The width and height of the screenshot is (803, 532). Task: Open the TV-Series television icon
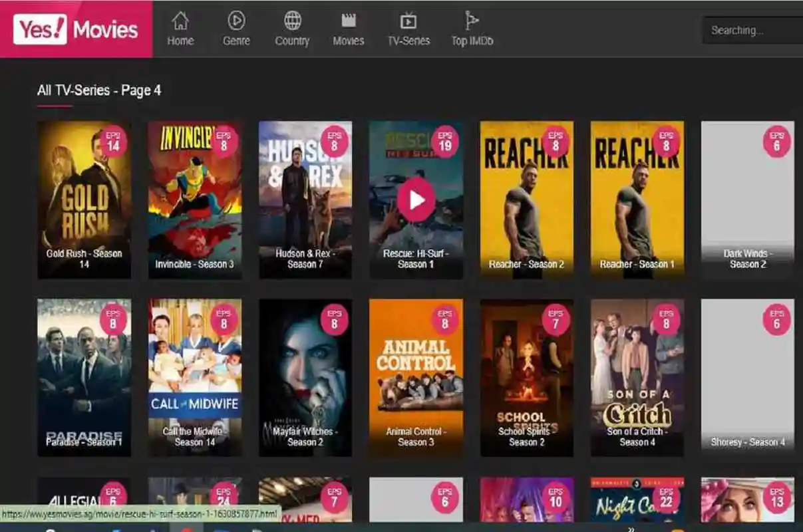(x=408, y=21)
